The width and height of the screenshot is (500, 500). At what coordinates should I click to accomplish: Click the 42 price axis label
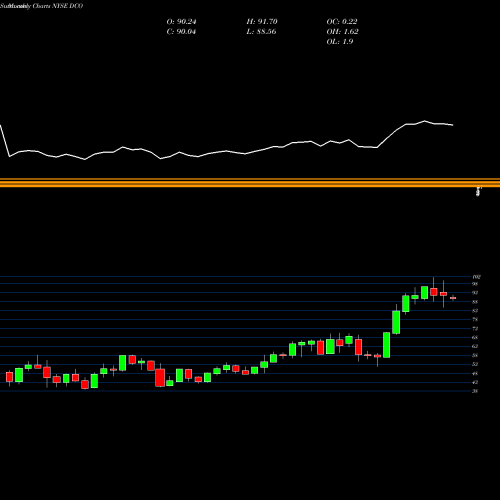pos(475,382)
